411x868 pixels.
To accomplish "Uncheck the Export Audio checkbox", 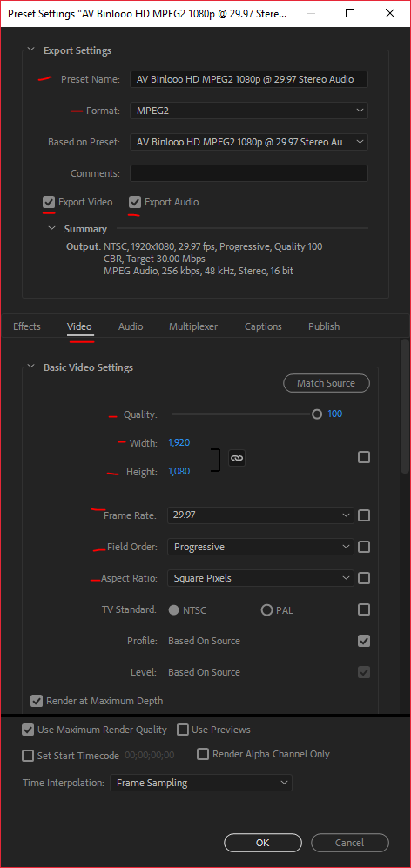I will tap(135, 202).
